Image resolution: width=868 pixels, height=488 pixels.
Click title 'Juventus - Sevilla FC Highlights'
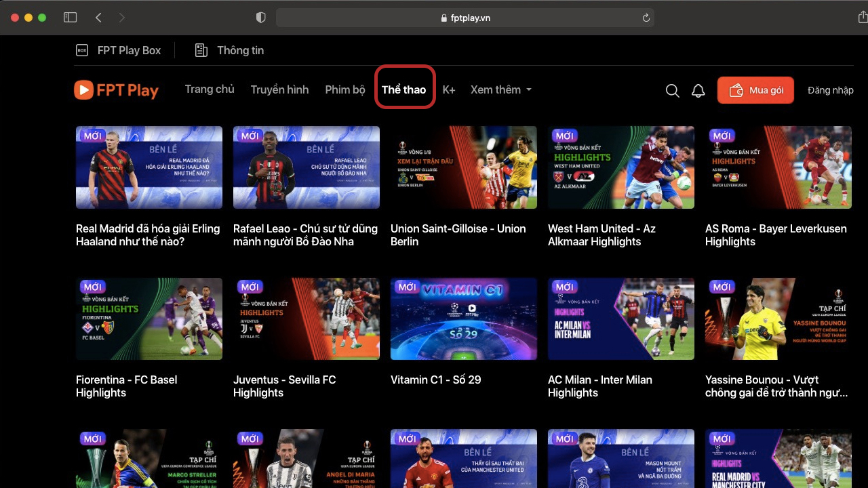(x=285, y=386)
